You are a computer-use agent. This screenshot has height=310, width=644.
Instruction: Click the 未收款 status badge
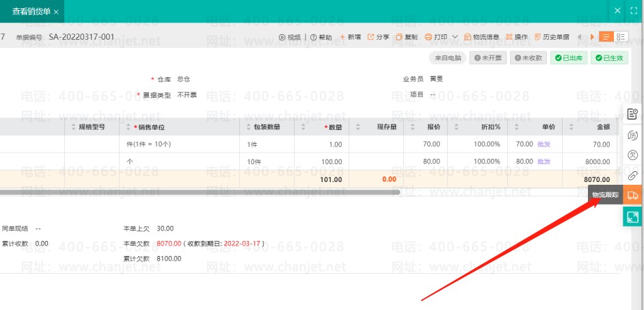[x=528, y=58]
